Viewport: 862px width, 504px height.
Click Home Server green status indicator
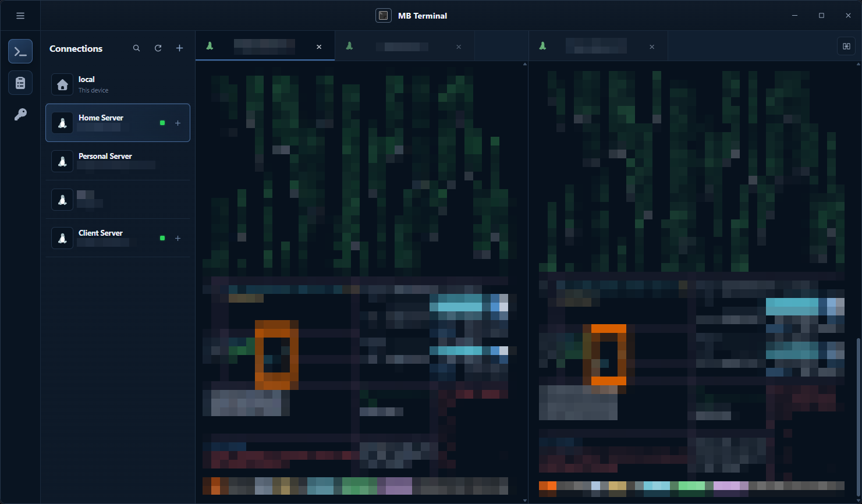[162, 123]
